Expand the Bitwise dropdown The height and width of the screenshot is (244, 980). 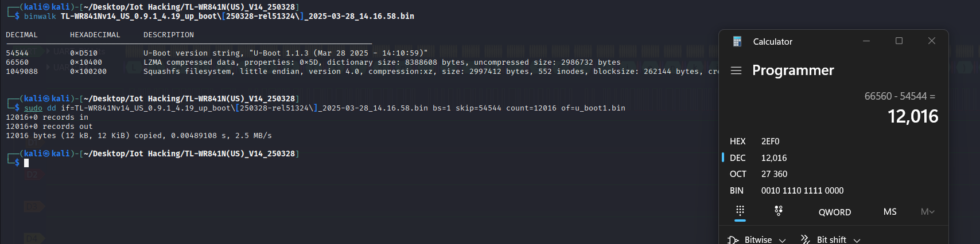(x=782, y=240)
